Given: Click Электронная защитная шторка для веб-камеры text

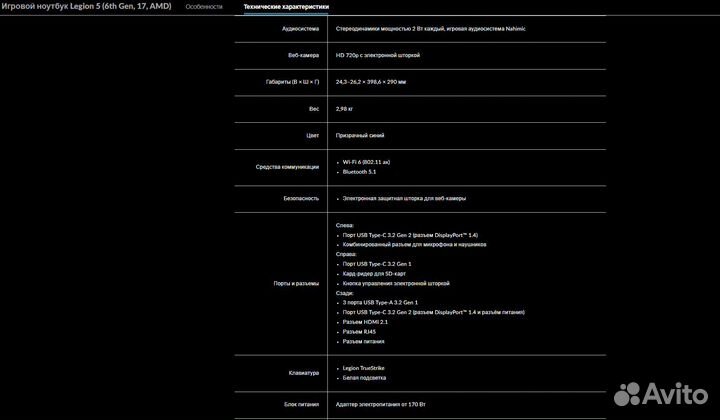Looking at the screenshot, I should point(404,198).
